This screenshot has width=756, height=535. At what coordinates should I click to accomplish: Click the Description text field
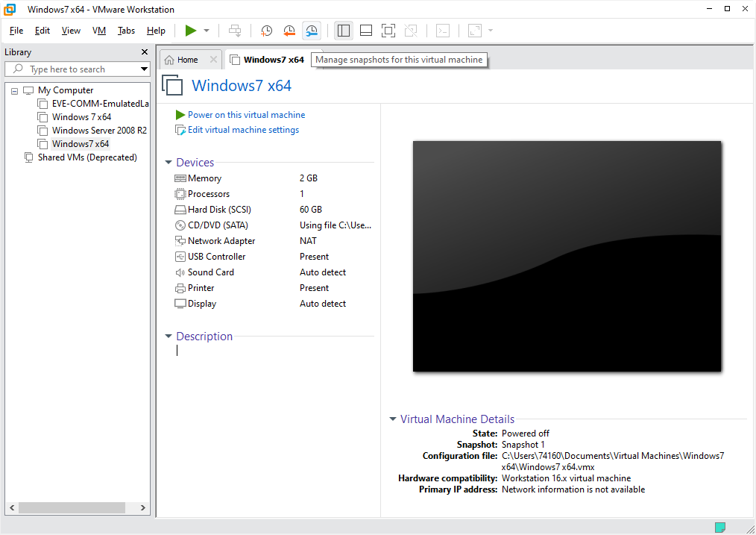coord(275,351)
